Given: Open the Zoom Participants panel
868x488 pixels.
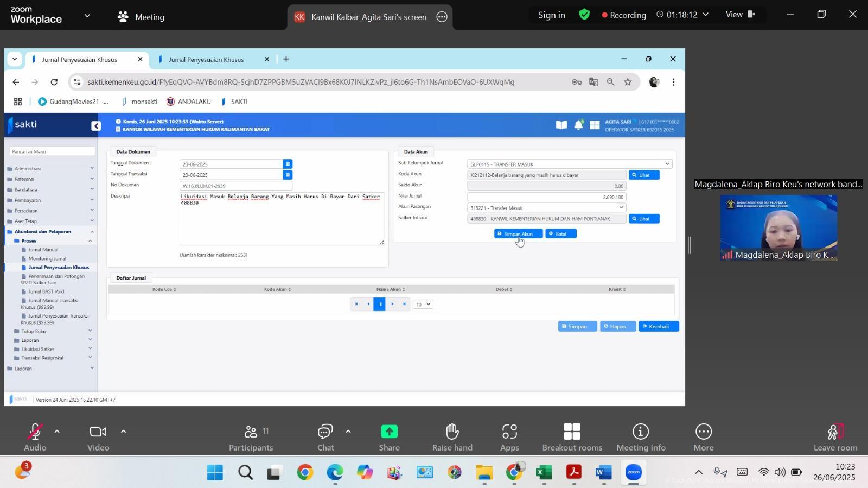Looking at the screenshot, I should pyautogui.click(x=251, y=438).
